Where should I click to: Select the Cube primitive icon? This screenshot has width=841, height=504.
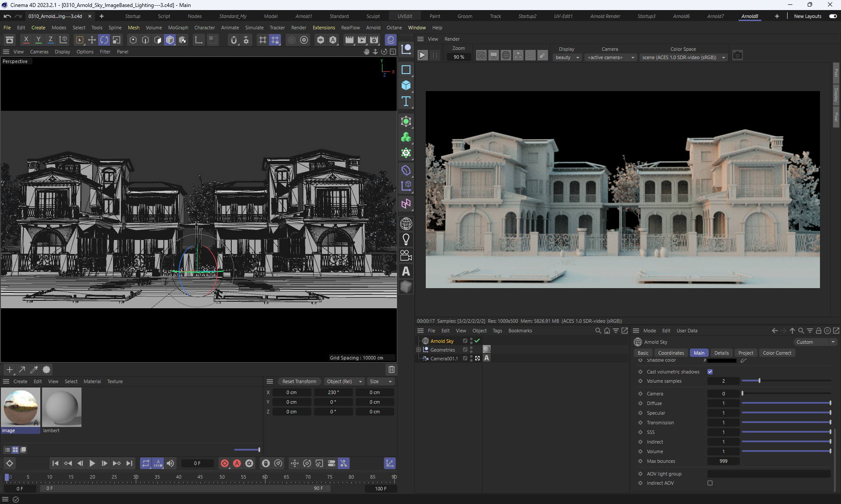coord(406,85)
